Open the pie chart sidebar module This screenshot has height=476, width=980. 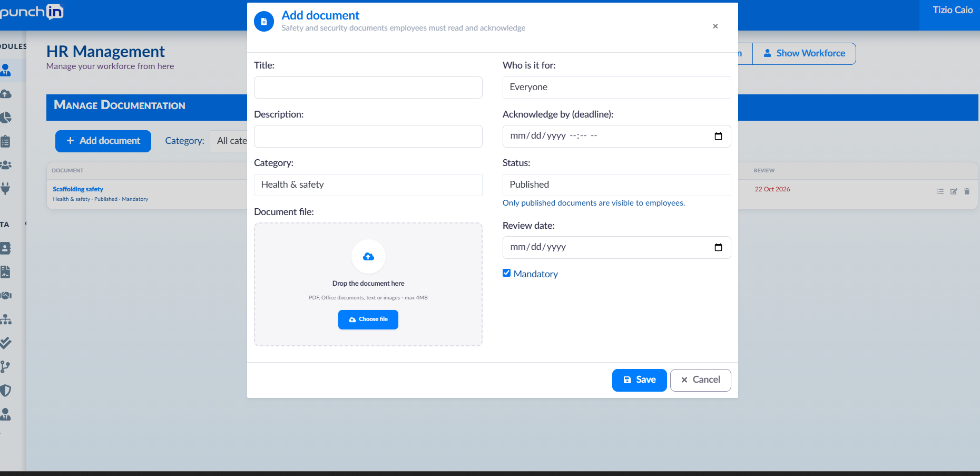[6, 118]
